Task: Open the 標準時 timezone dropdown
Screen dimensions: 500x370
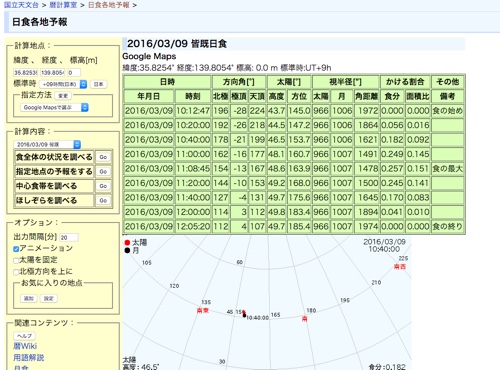Action: [63, 84]
